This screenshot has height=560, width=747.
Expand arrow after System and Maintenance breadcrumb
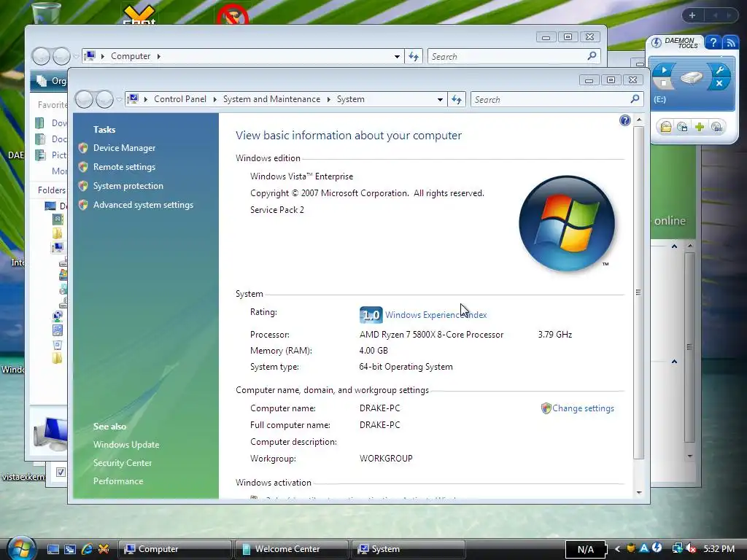(x=329, y=99)
